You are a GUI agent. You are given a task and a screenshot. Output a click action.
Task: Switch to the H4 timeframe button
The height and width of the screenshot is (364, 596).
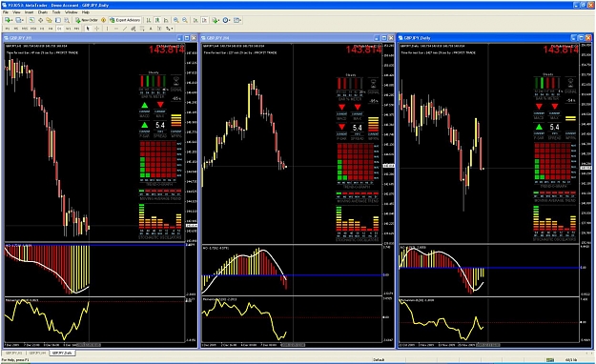[51, 29]
